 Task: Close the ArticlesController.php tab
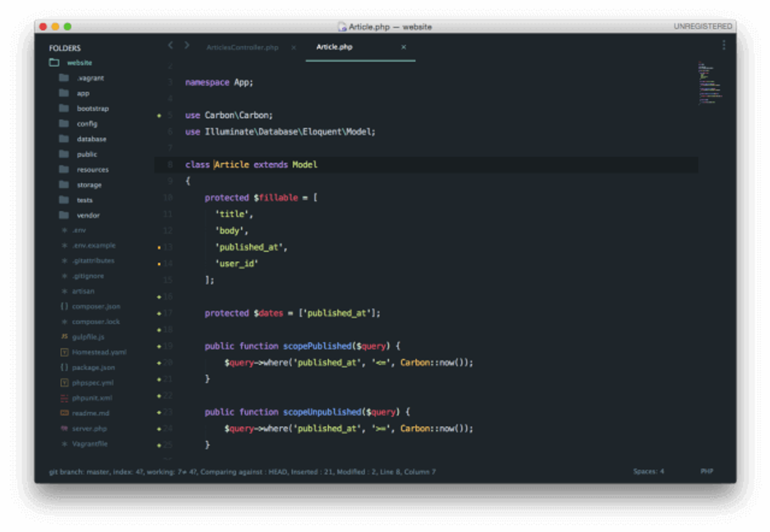point(294,47)
